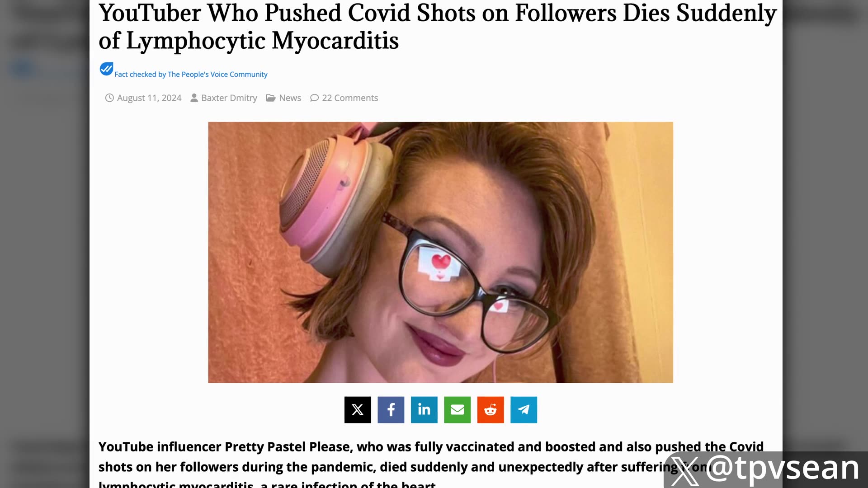This screenshot has width=868, height=488.
Task: Click the August 11, 2024 date
Action: coord(149,98)
